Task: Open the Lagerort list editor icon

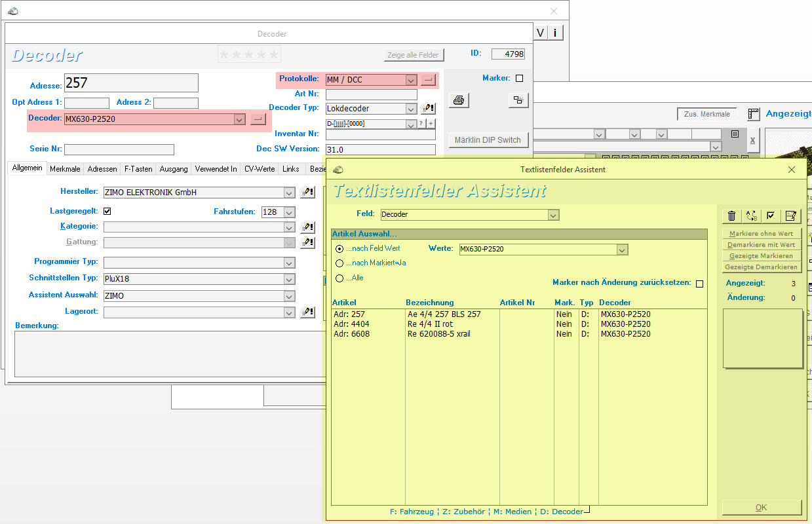Action: tap(307, 312)
